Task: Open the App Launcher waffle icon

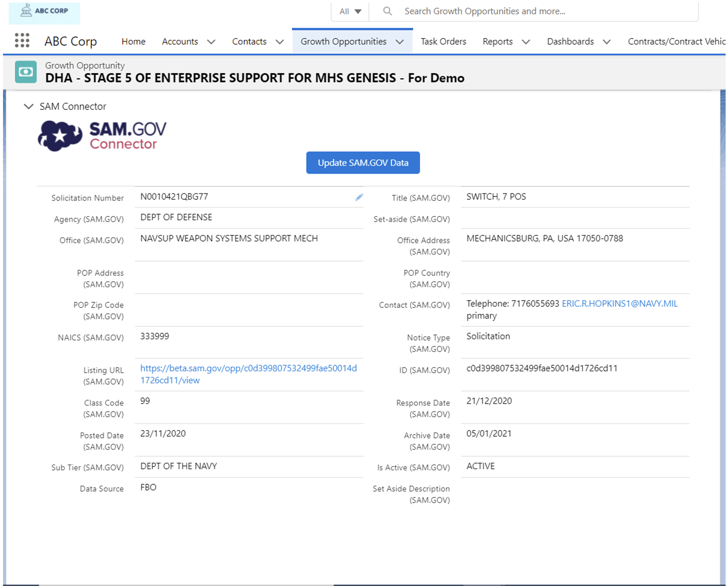Action: (22, 41)
